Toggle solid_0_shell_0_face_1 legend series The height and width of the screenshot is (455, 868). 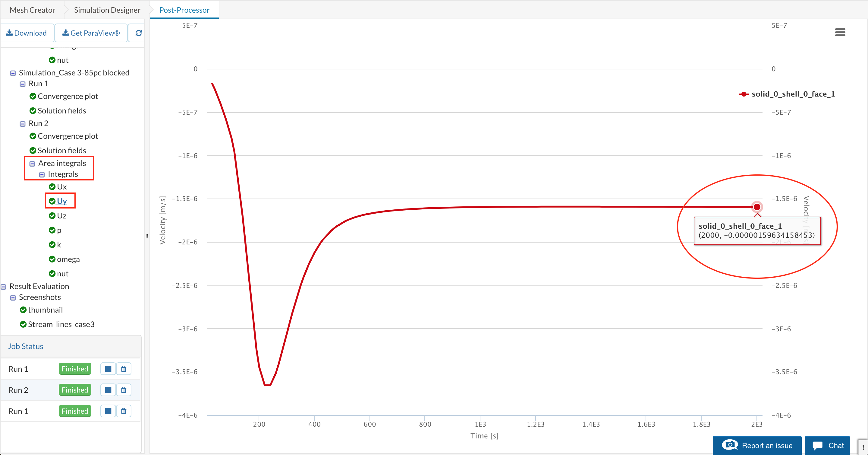[x=787, y=94]
